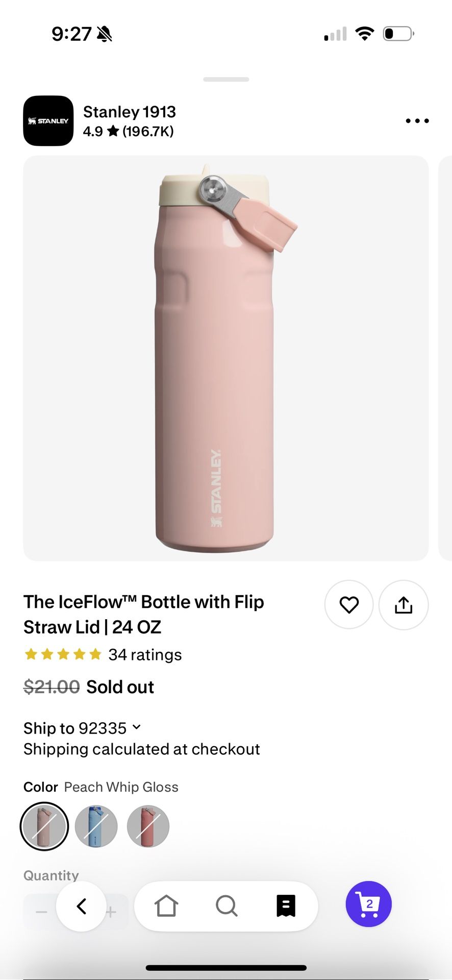Viewport: 452px width, 980px height.
Task: Go back with the left chevron button
Action: [x=82, y=906]
